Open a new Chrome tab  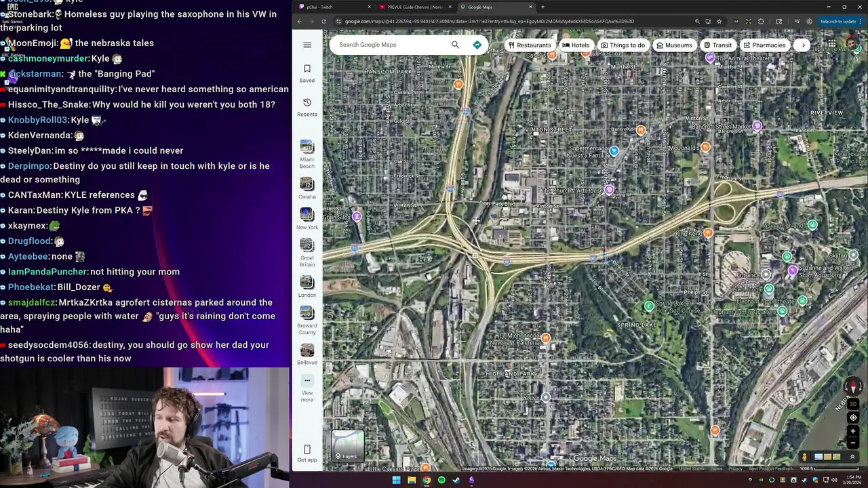pos(542,7)
